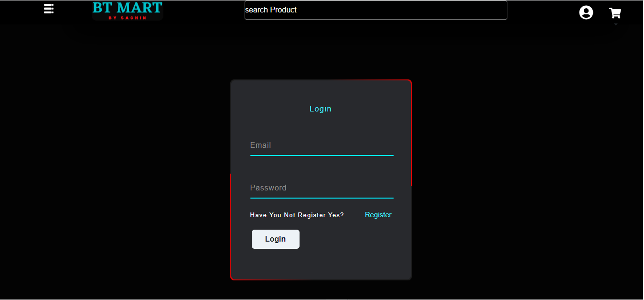
Task: Focus the search Product input box
Action: coord(376,10)
